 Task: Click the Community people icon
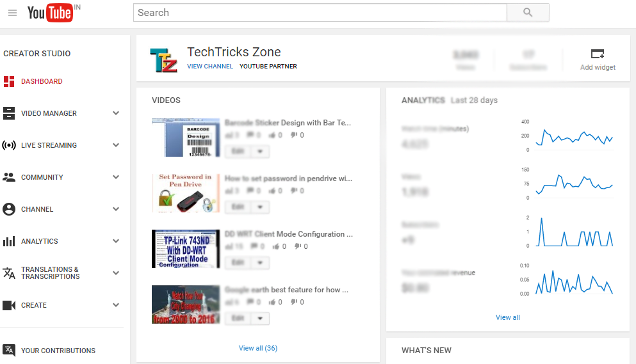point(9,177)
